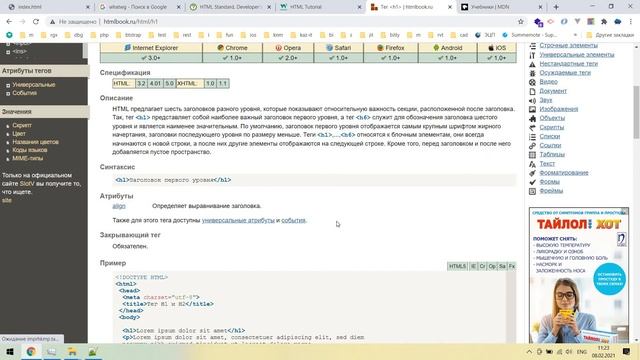Select the HTML5 button above the example
The height and width of the screenshot is (360, 640).
tap(457, 266)
